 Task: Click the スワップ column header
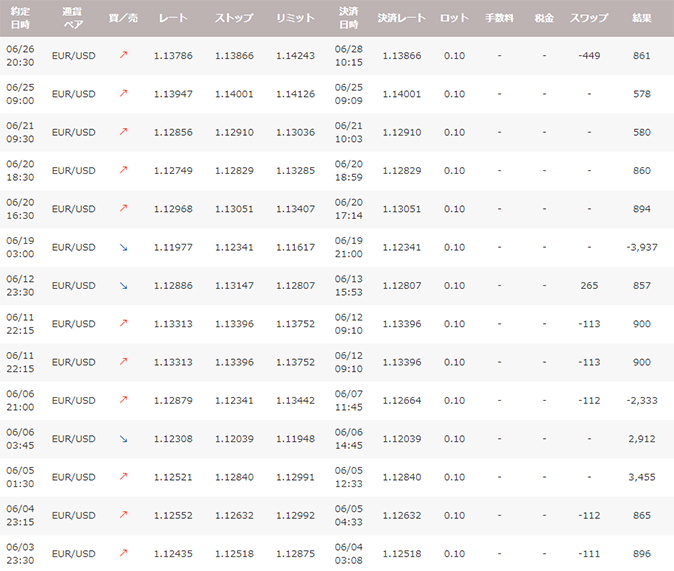click(589, 18)
